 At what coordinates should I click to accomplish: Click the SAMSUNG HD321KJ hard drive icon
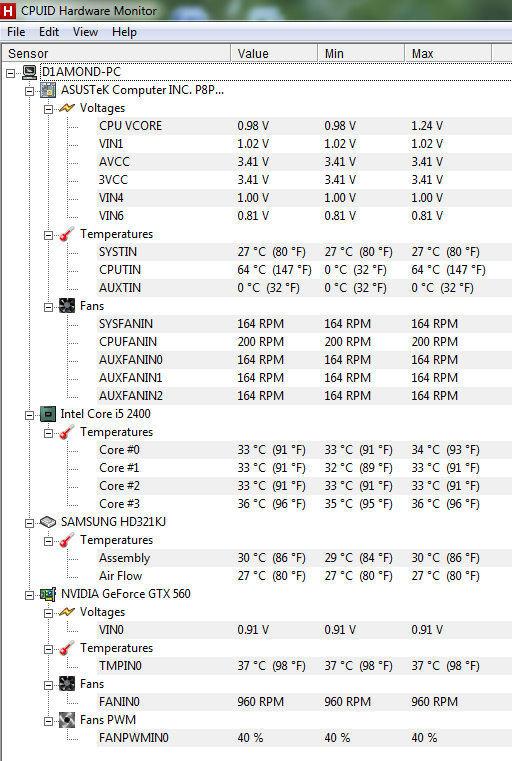pos(48,522)
